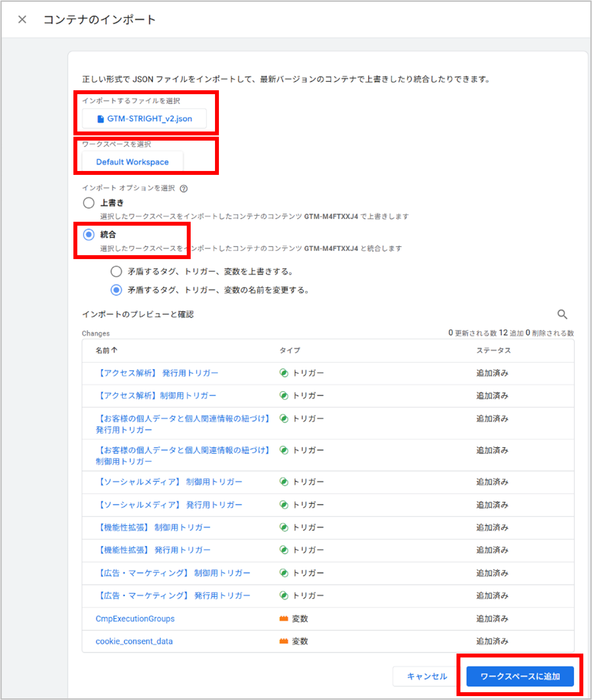Image resolution: width=592 pixels, height=700 pixels.
Task: Open the import options help icon
Action: click(184, 188)
